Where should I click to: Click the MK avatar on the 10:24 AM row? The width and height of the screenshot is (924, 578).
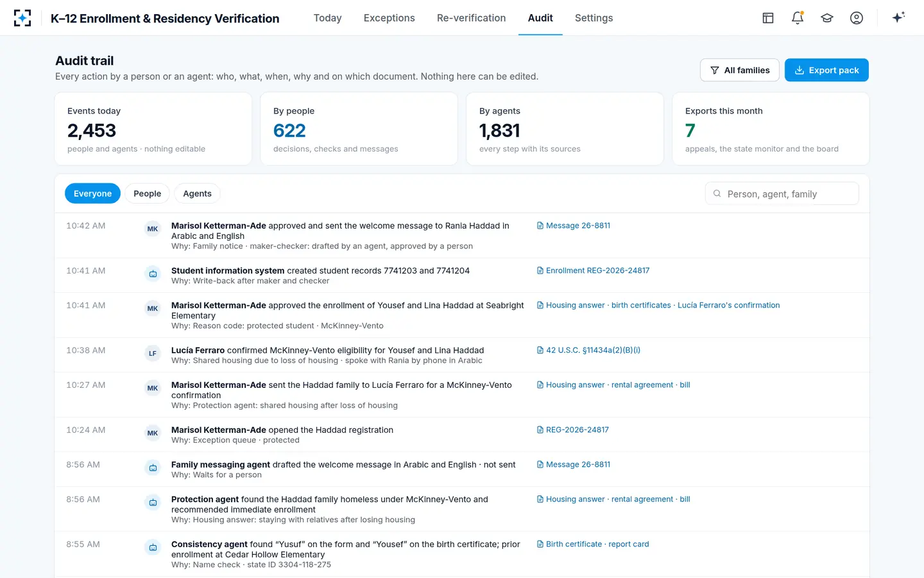[x=153, y=433]
